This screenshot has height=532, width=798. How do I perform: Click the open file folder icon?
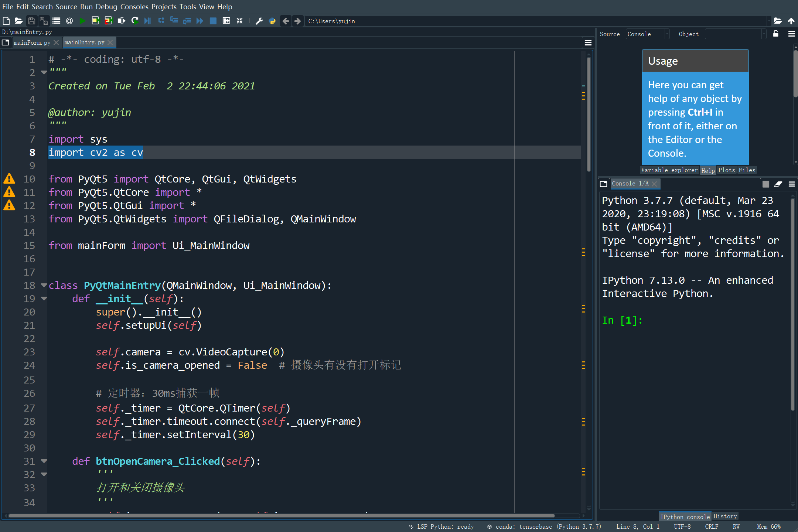point(18,21)
